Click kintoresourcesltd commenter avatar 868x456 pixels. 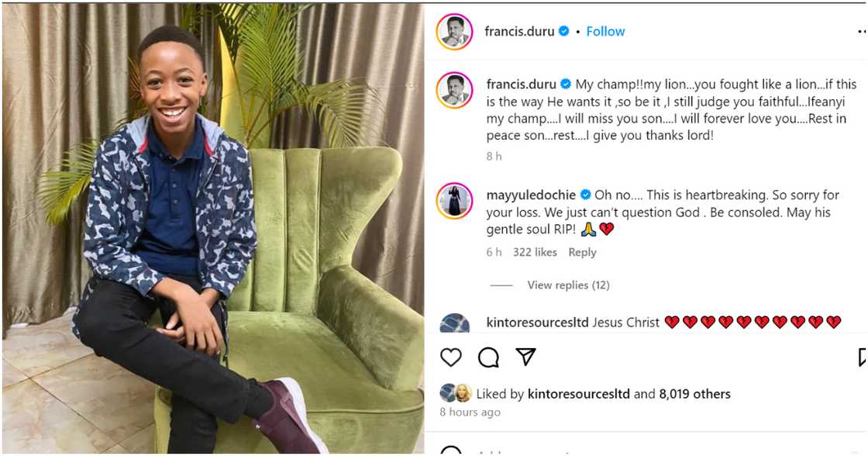(x=454, y=323)
